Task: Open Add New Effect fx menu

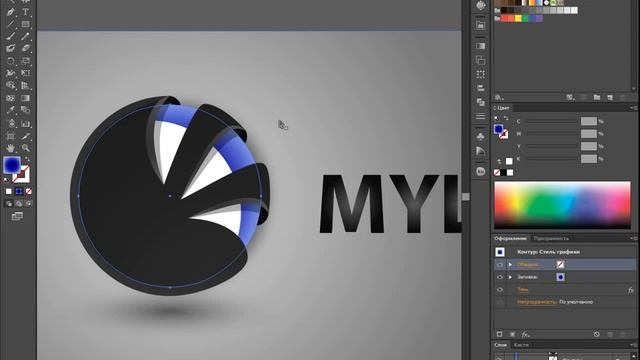Action: tap(526, 334)
